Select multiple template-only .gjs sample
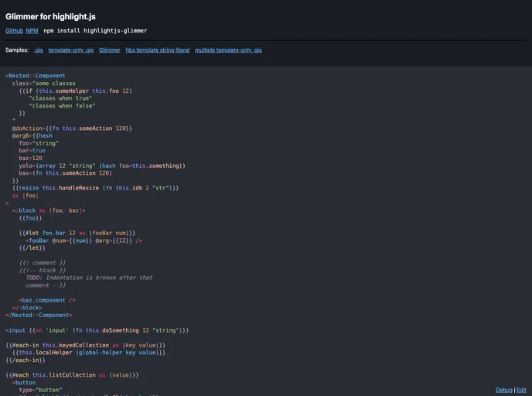This screenshot has width=532, height=396. coord(228,50)
